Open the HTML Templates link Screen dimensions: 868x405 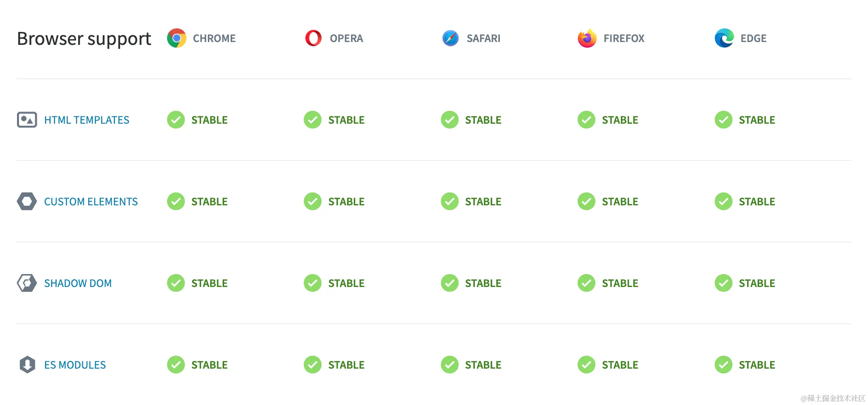pyautogui.click(x=87, y=120)
